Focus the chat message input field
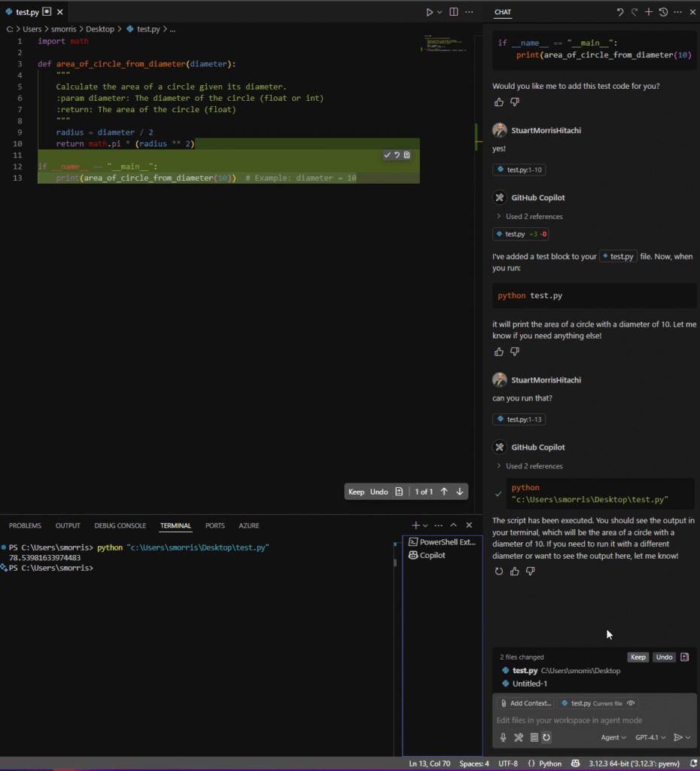 pyautogui.click(x=595, y=721)
